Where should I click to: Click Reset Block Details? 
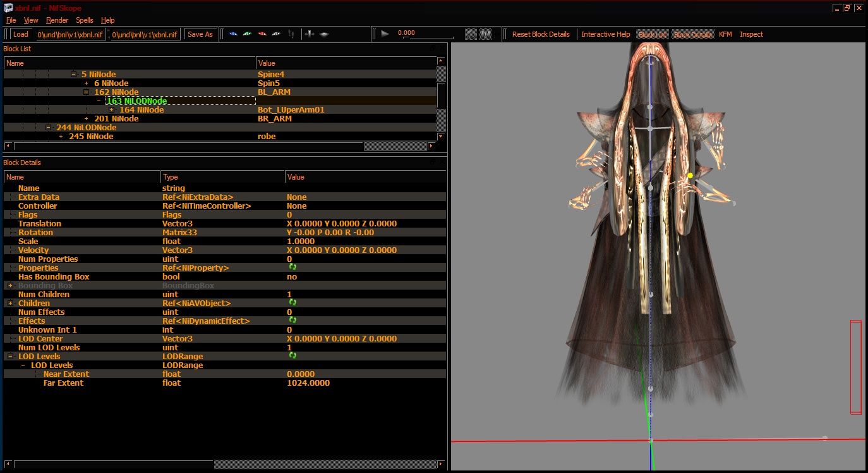coord(541,34)
